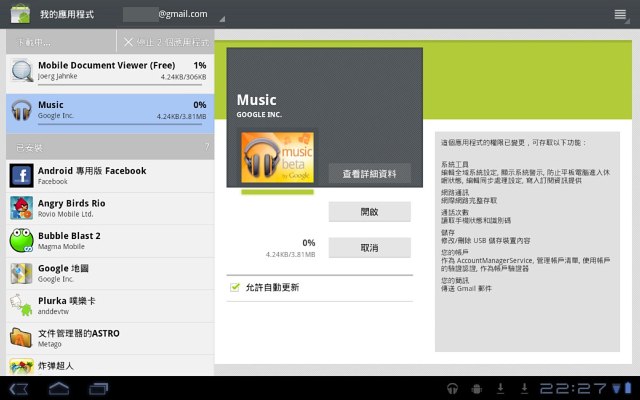Select the Mobile Document Viewer magnifier icon
Viewport: 640px width, 400px height.
tap(21, 71)
